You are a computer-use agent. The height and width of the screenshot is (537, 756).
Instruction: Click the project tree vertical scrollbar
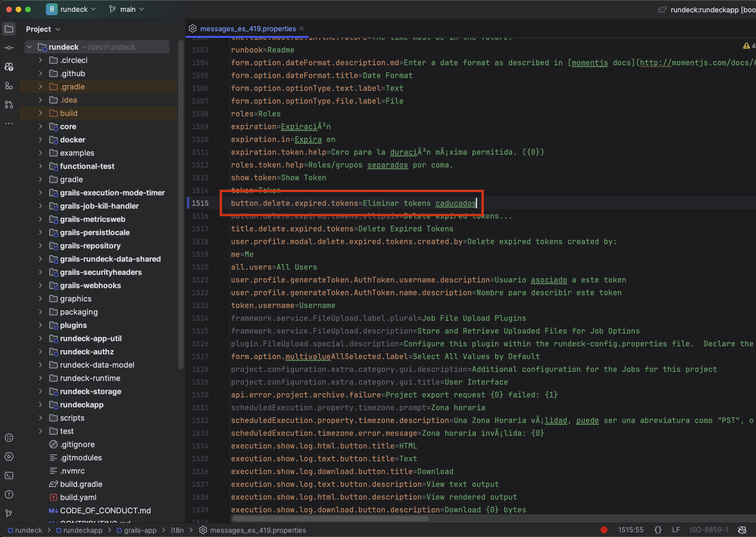coord(180,203)
